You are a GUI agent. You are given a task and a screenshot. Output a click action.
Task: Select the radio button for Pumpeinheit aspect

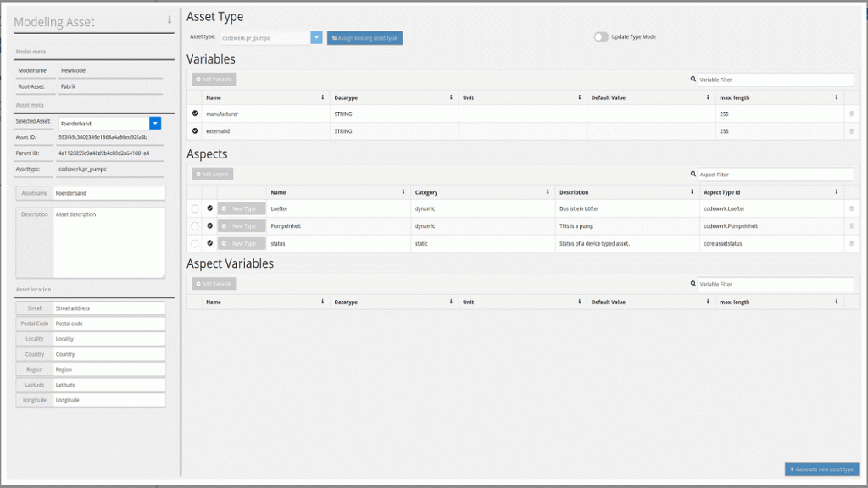click(x=195, y=226)
